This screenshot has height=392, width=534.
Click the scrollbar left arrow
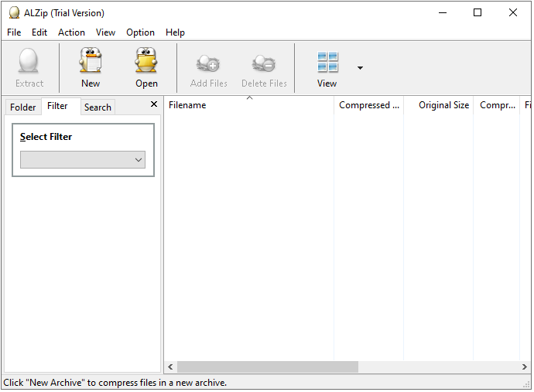[170, 366]
